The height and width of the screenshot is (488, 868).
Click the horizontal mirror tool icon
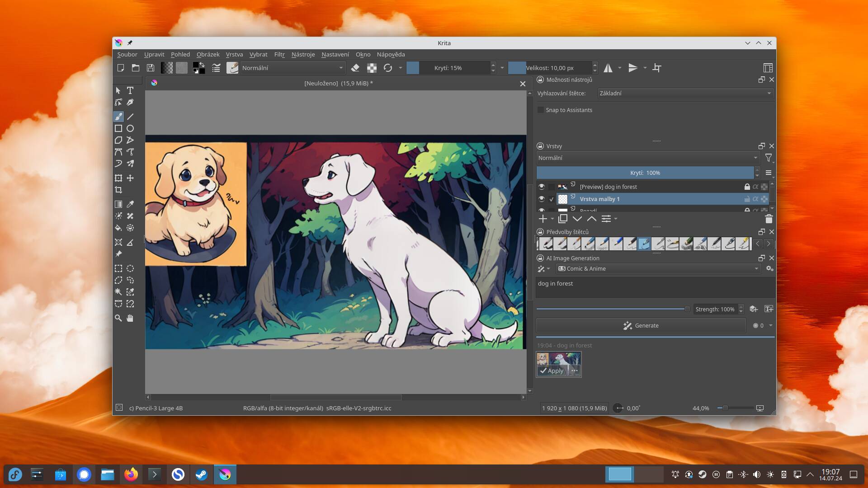(x=608, y=68)
